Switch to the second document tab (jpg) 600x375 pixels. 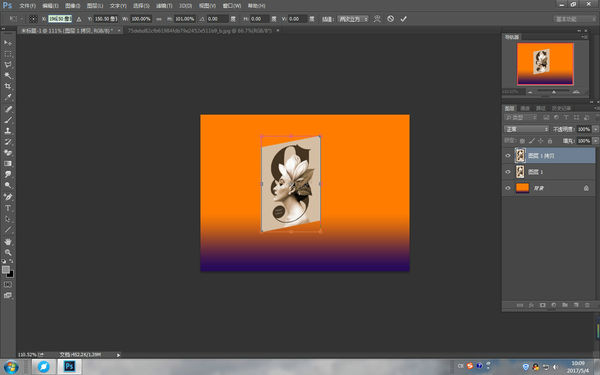pos(200,30)
